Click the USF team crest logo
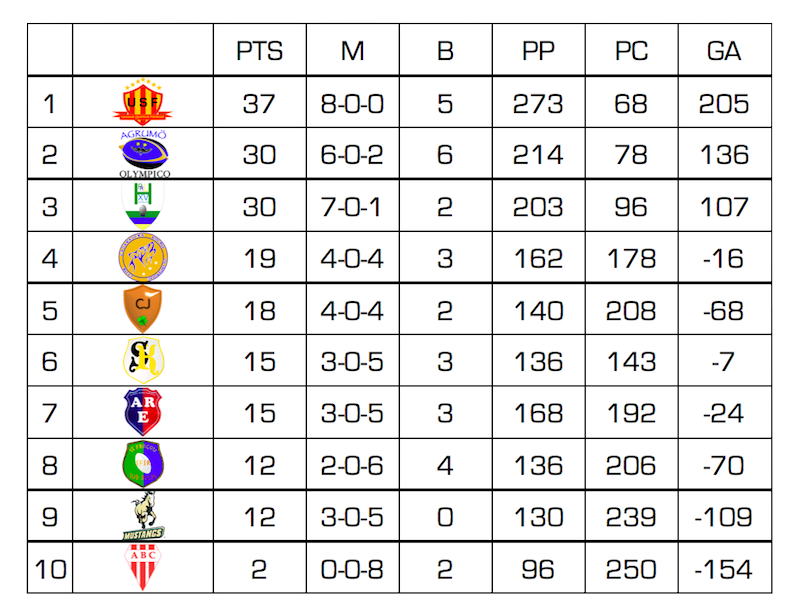 [143, 101]
